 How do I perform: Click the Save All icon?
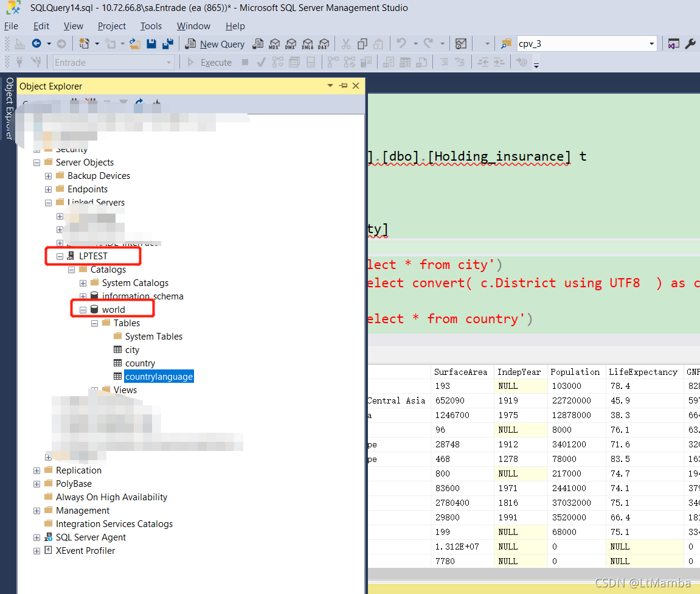(x=168, y=44)
